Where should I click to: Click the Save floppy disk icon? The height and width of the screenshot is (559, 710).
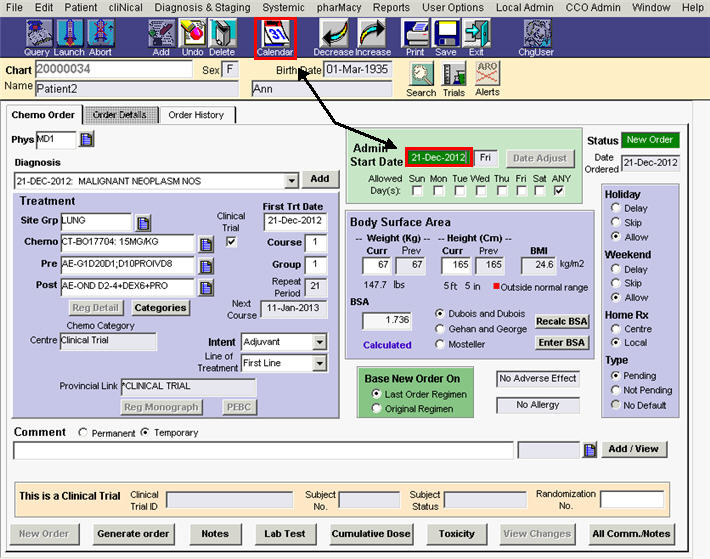(x=446, y=33)
